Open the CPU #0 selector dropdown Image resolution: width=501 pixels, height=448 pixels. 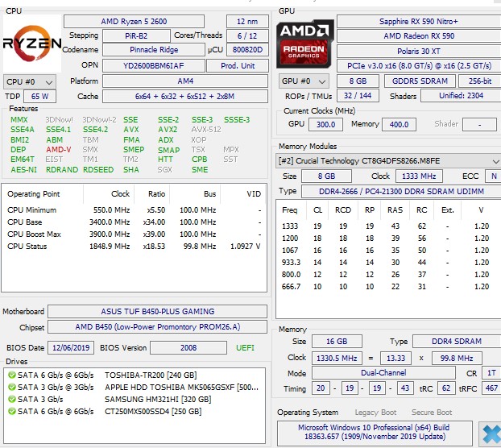coord(30,82)
